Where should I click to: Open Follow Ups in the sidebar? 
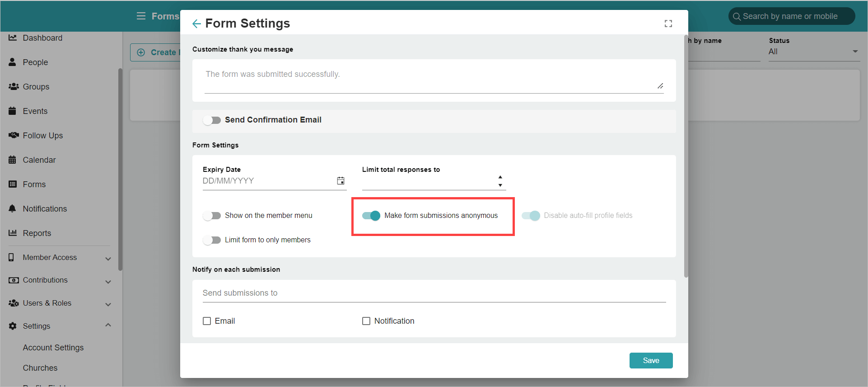(x=43, y=136)
